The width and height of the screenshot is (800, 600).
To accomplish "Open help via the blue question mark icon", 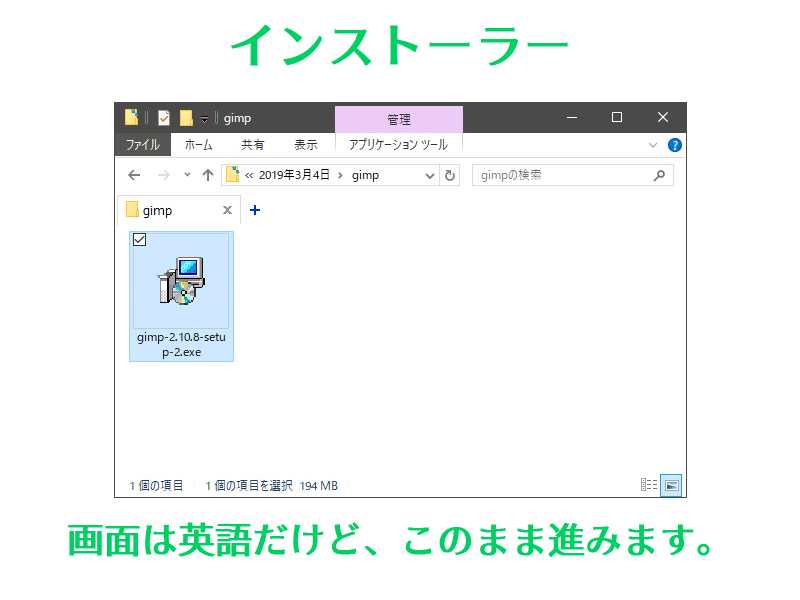I will (x=675, y=144).
